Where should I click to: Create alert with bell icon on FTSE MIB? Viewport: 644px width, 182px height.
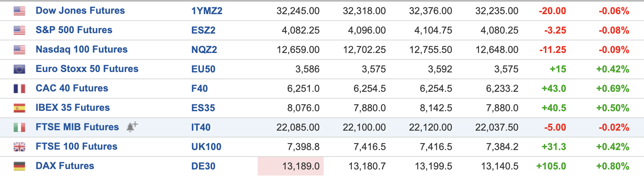132,127
